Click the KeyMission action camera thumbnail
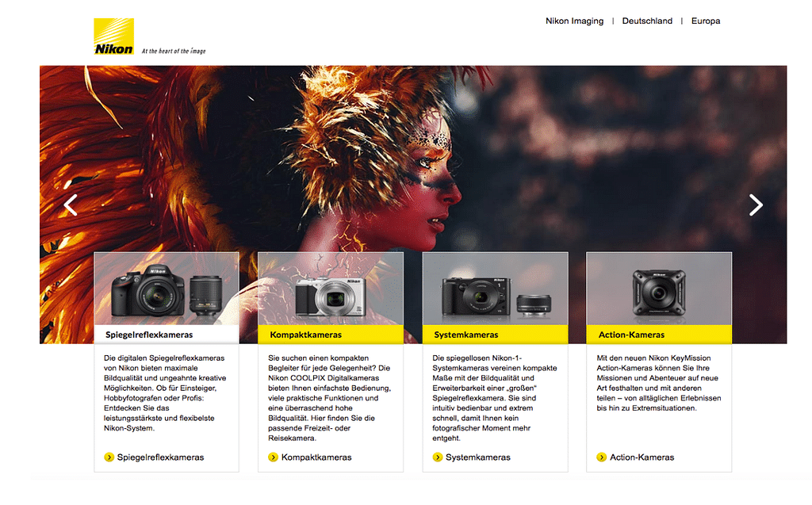812x505 pixels. tap(658, 293)
